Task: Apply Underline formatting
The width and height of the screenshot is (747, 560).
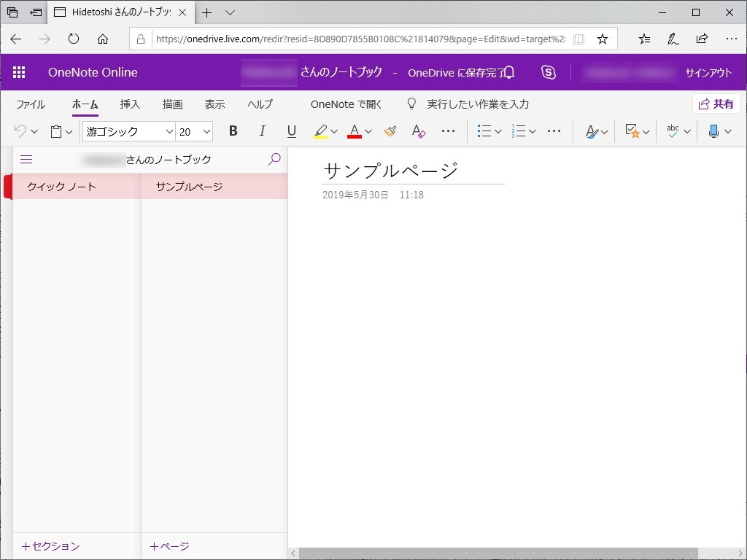Action: pos(291,131)
